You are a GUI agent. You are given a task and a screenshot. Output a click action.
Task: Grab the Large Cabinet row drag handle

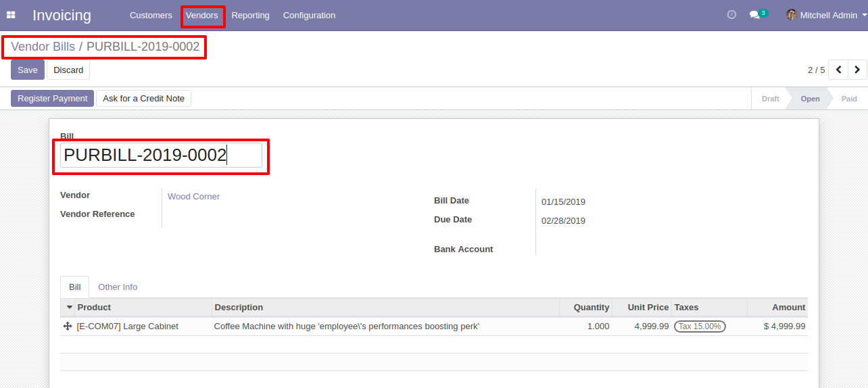point(68,326)
